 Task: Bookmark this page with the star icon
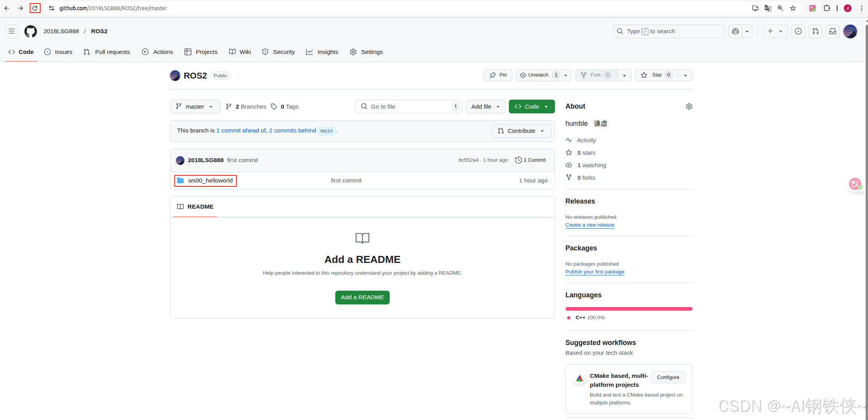coord(793,8)
